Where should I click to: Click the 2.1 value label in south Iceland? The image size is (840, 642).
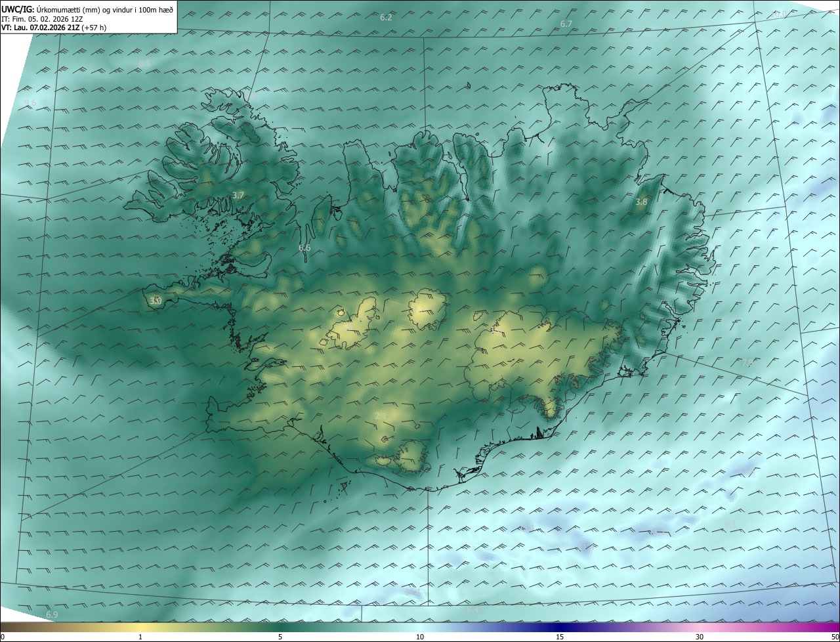coord(381,416)
